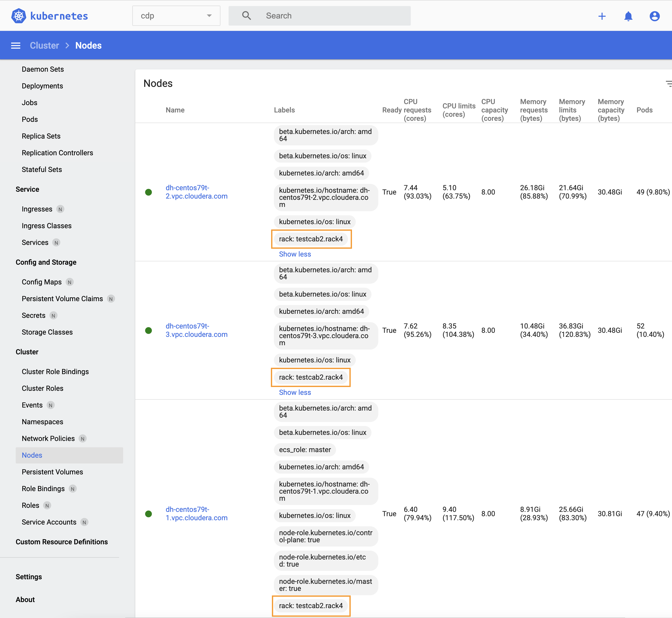Click the search magnifier icon
This screenshot has width=672, height=618.
point(247,16)
